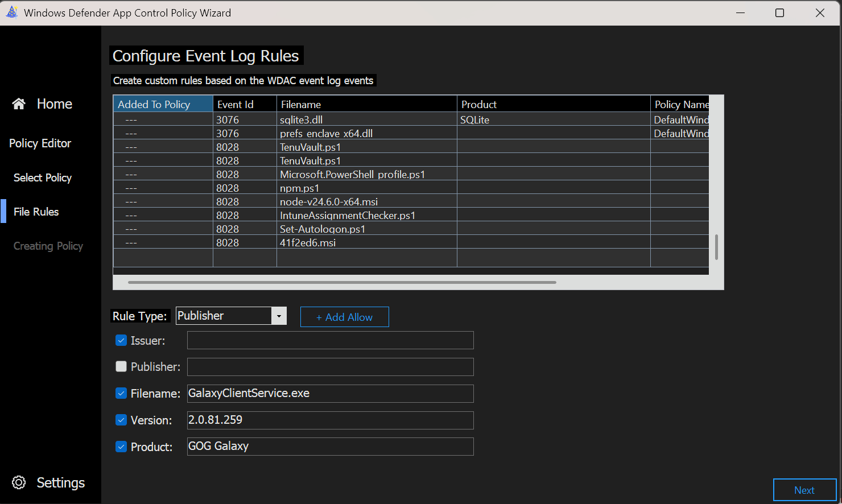Screen dimensions: 842x504
Task: Click the Next button
Action: pos(804,490)
